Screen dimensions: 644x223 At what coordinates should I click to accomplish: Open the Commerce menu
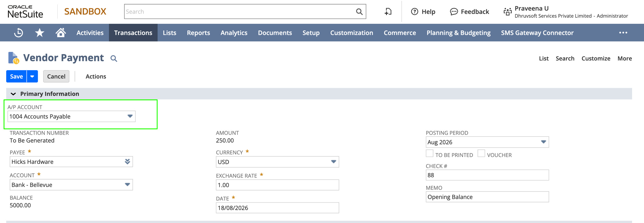(400, 33)
